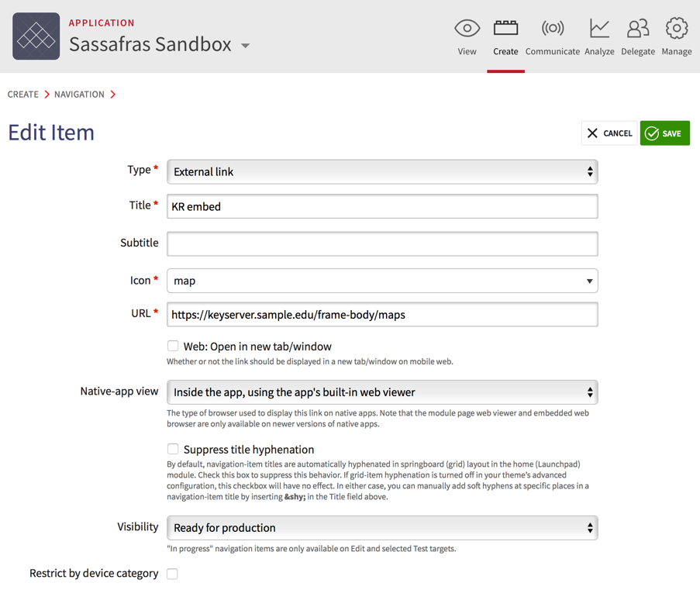
Task: Click the URL field with keyserver address
Action: point(382,315)
